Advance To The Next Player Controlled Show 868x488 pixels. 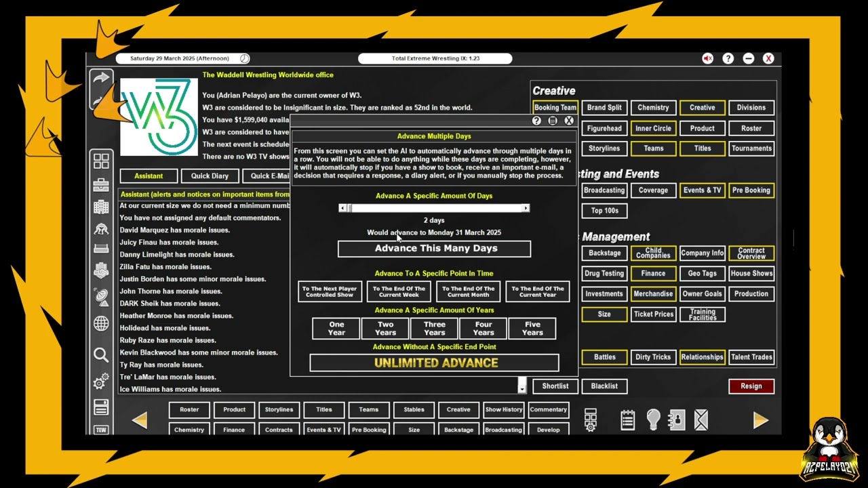point(330,291)
